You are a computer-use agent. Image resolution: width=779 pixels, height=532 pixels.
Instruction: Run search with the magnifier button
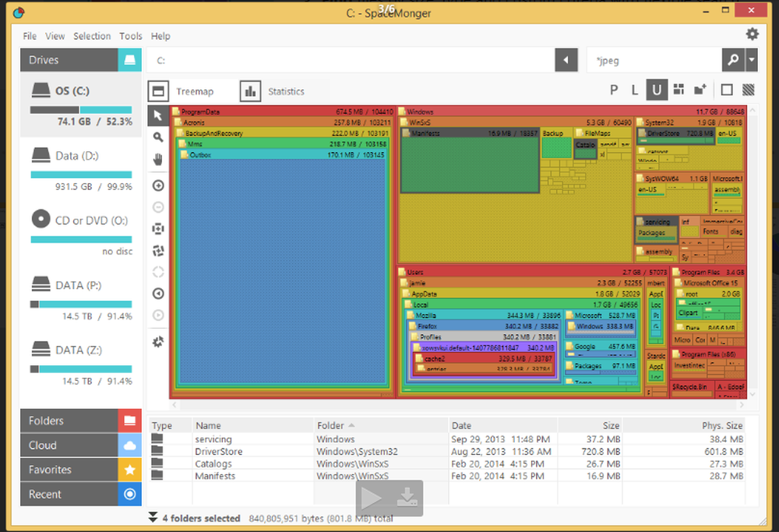733,60
